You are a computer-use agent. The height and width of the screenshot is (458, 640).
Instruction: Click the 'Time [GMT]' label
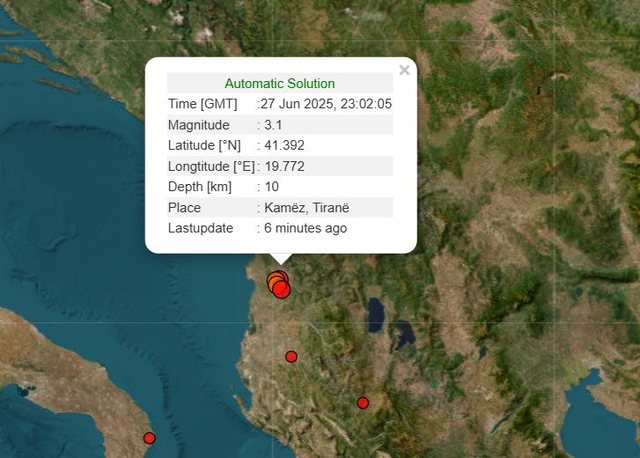coord(202,104)
